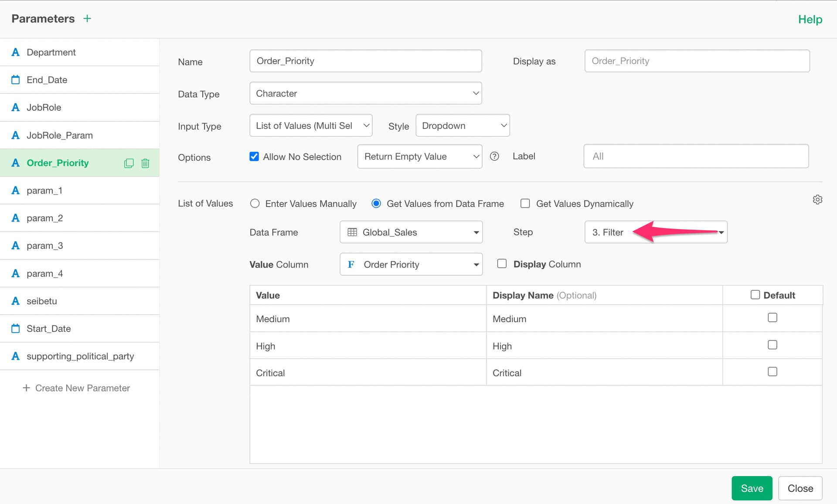837x504 pixels.
Task: Enable Get Values Dynamically checkbox
Action: pyautogui.click(x=525, y=204)
